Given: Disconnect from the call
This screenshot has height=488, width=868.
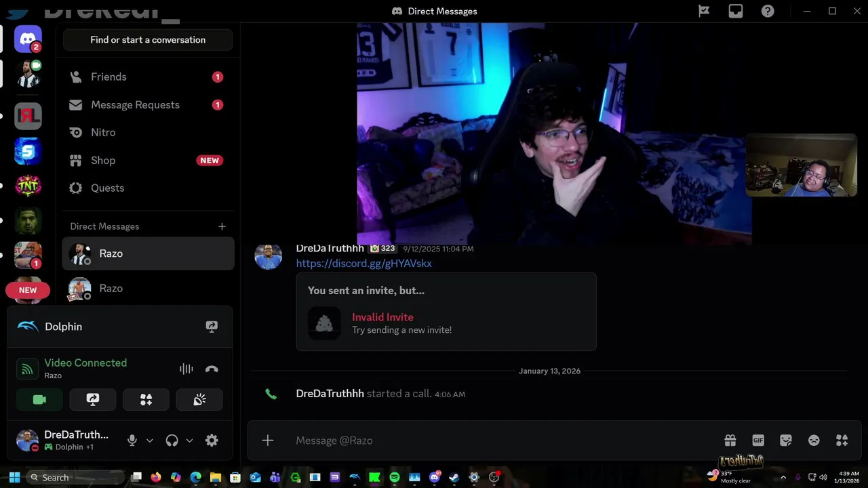Looking at the screenshot, I should point(212,369).
